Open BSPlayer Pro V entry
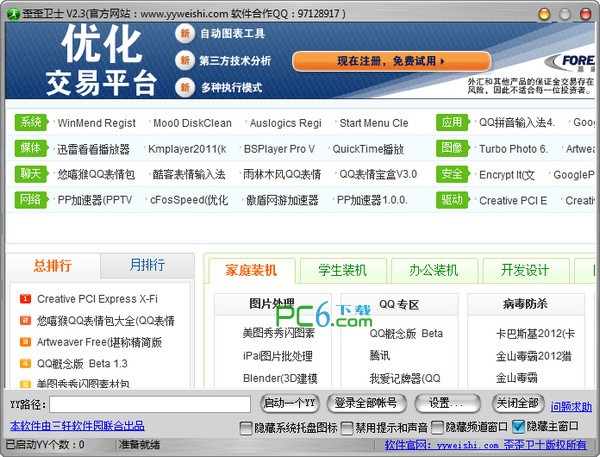The image size is (600, 457). pos(279,149)
